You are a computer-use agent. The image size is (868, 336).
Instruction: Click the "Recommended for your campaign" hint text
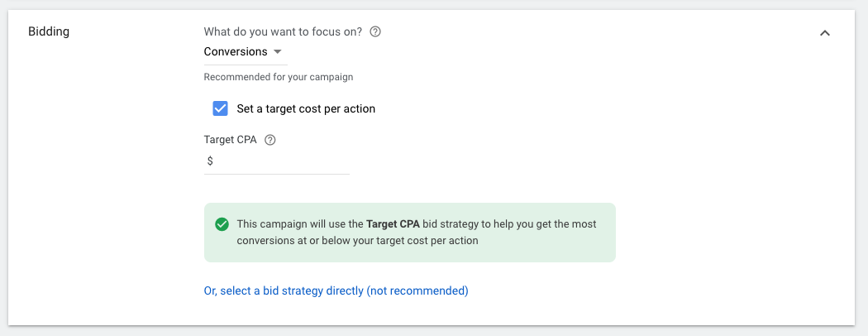279,77
